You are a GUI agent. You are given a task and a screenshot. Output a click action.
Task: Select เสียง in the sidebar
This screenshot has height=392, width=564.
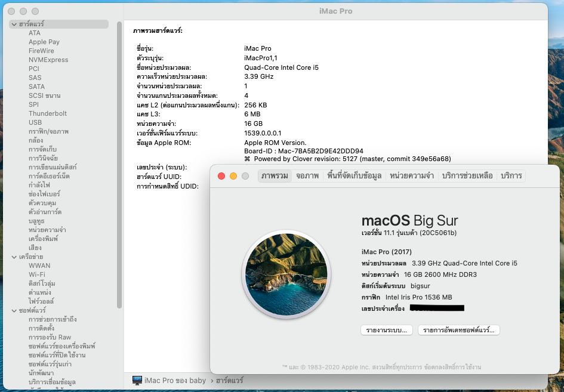click(x=35, y=248)
